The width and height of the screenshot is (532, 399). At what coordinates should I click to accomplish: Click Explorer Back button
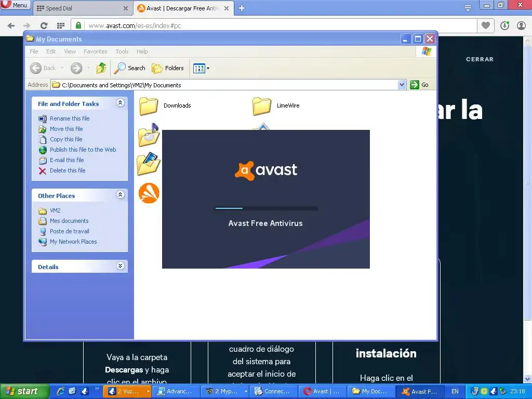tap(43, 68)
